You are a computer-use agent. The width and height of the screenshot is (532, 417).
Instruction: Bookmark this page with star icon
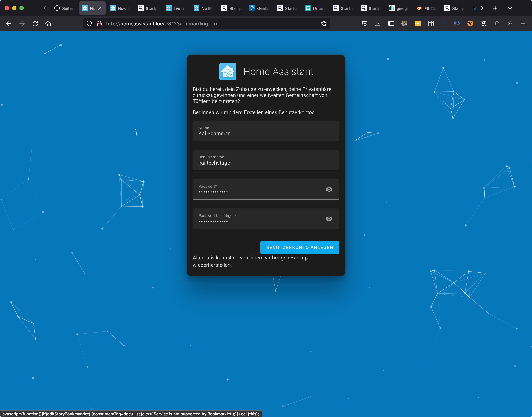pos(324,24)
